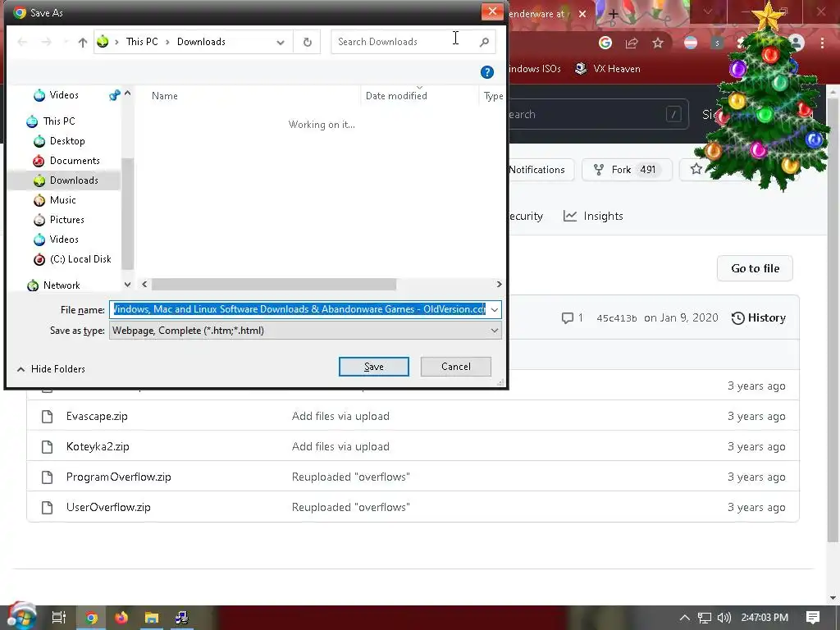Select pinned Videos in Quick access
This screenshot has height=630, width=840.
pyautogui.click(x=64, y=95)
